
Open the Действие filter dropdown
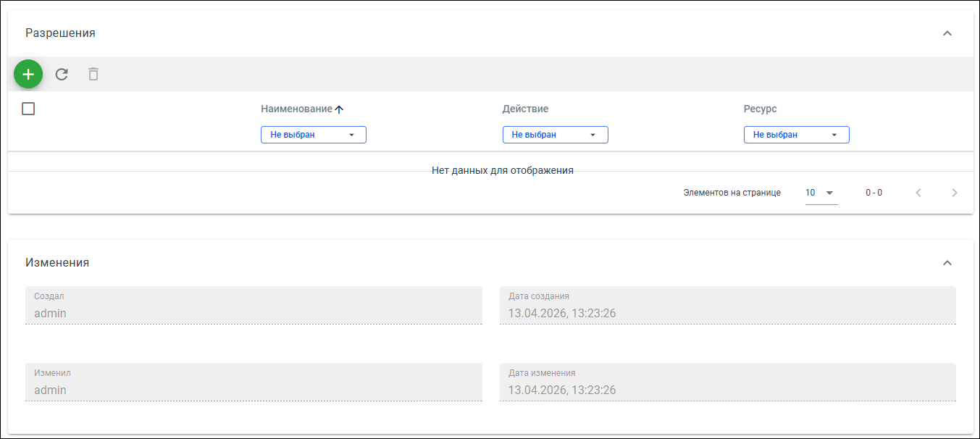tap(555, 135)
